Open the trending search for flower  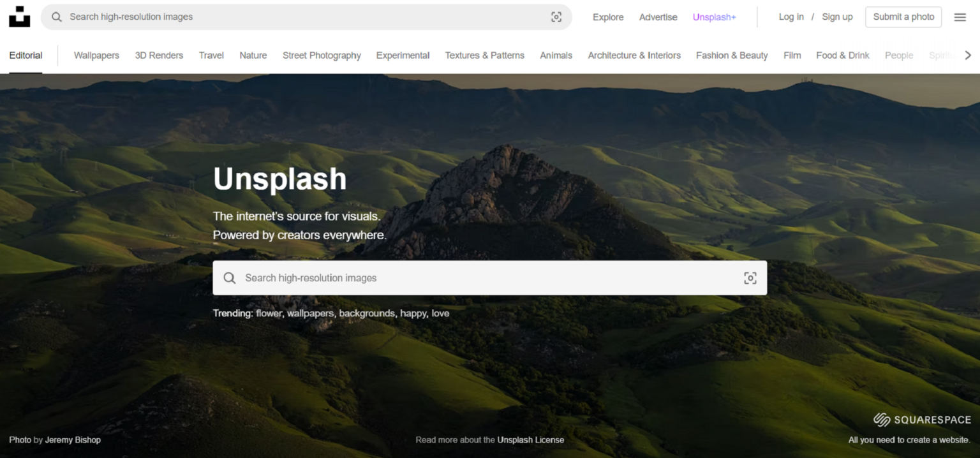[269, 313]
